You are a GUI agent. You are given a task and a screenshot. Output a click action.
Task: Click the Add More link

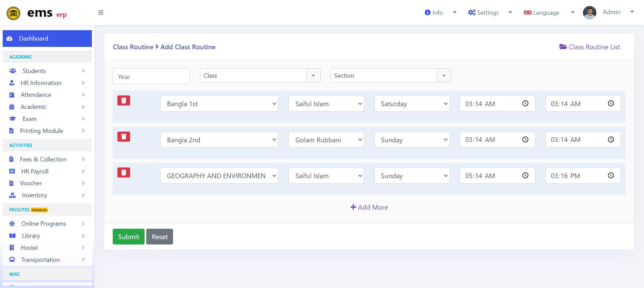[x=369, y=207]
